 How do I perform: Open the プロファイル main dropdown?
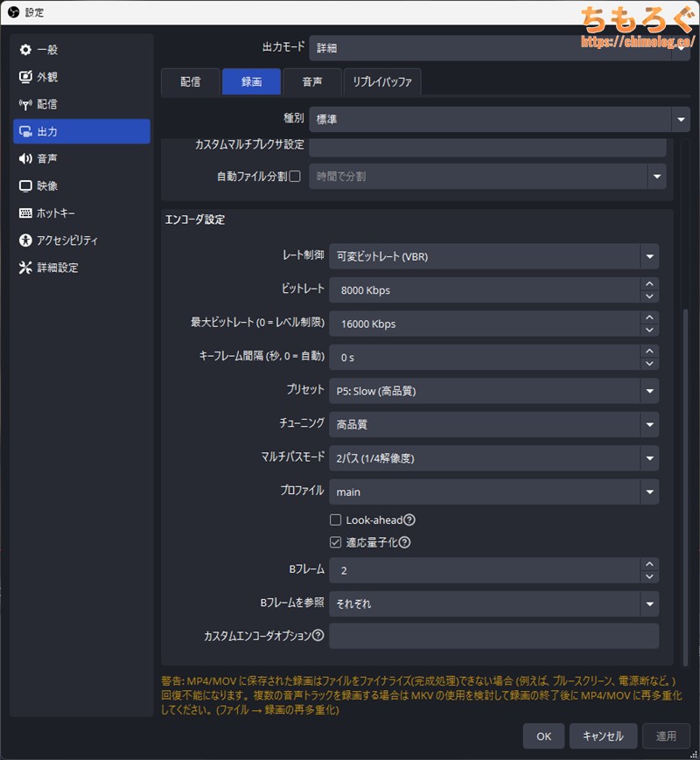[x=493, y=492]
